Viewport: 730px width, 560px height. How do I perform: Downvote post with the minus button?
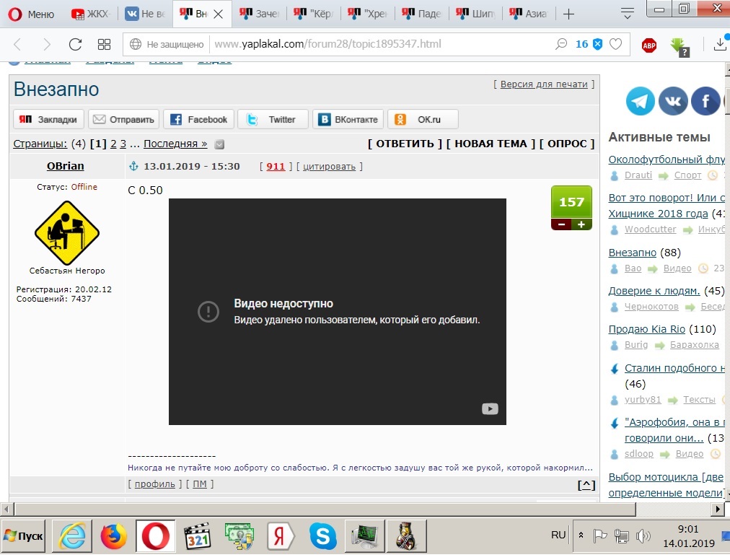(561, 224)
